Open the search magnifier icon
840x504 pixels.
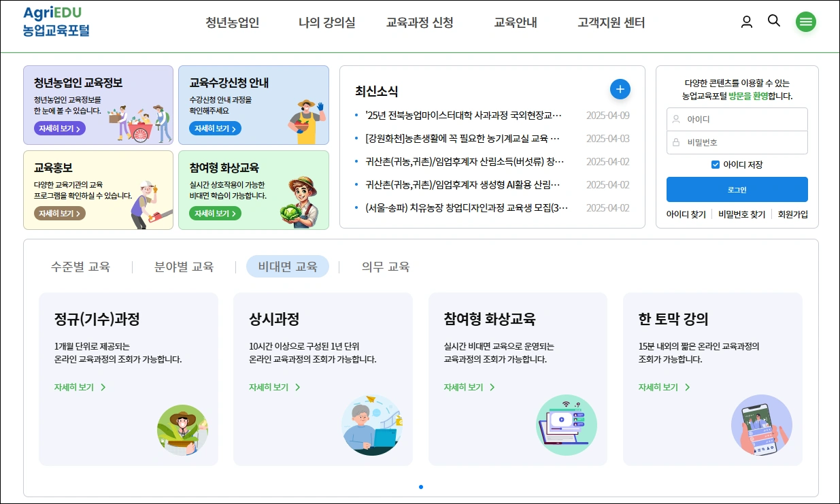pyautogui.click(x=774, y=21)
